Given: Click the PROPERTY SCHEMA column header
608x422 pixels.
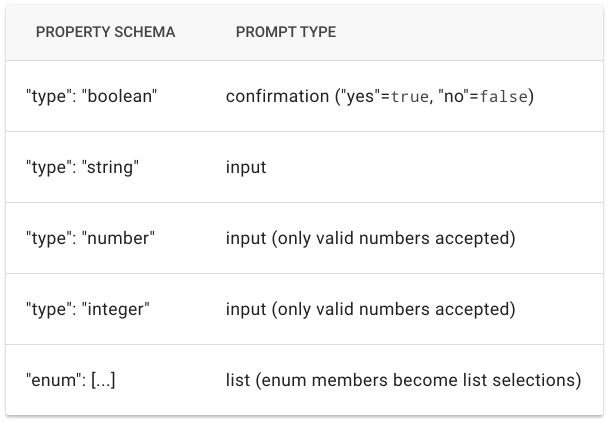Looking at the screenshot, I should coord(105,32).
